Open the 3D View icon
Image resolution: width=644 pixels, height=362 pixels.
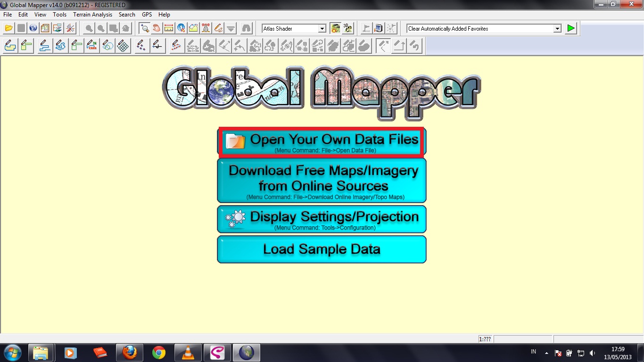coord(347,28)
